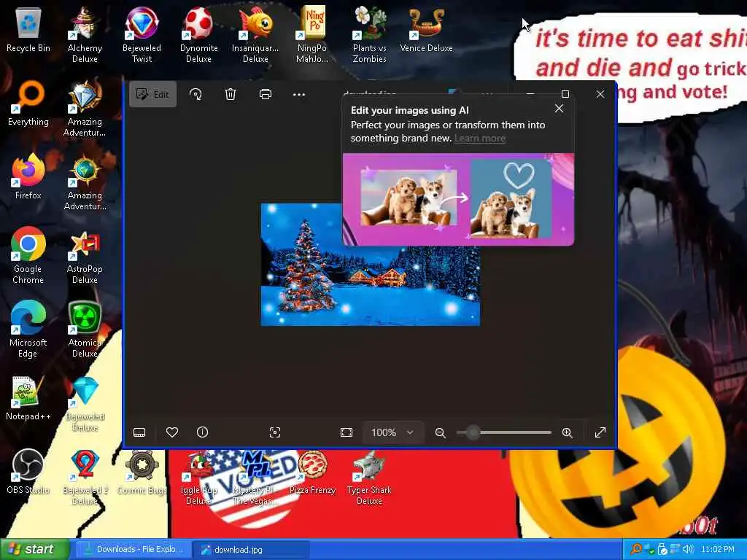Select the Google Chrome desktop shortcut
The image size is (747, 560).
click(x=28, y=256)
